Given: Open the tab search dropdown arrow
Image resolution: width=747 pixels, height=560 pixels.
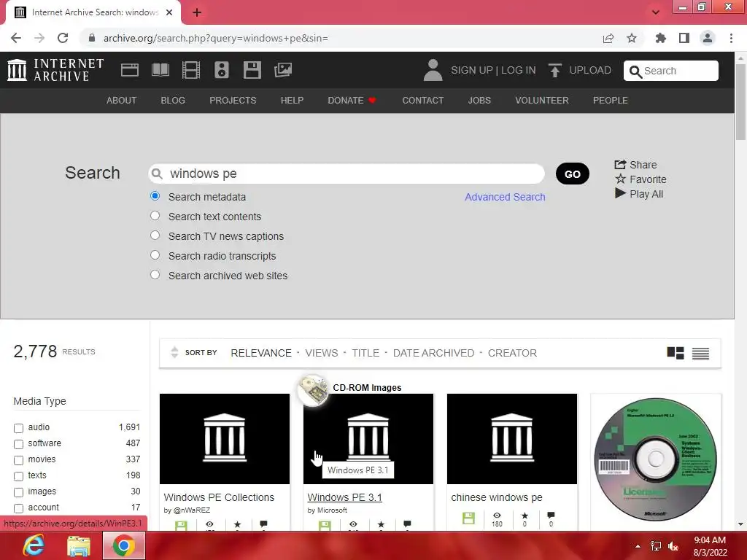Looking at the screenshot, I should coord(656,12).
